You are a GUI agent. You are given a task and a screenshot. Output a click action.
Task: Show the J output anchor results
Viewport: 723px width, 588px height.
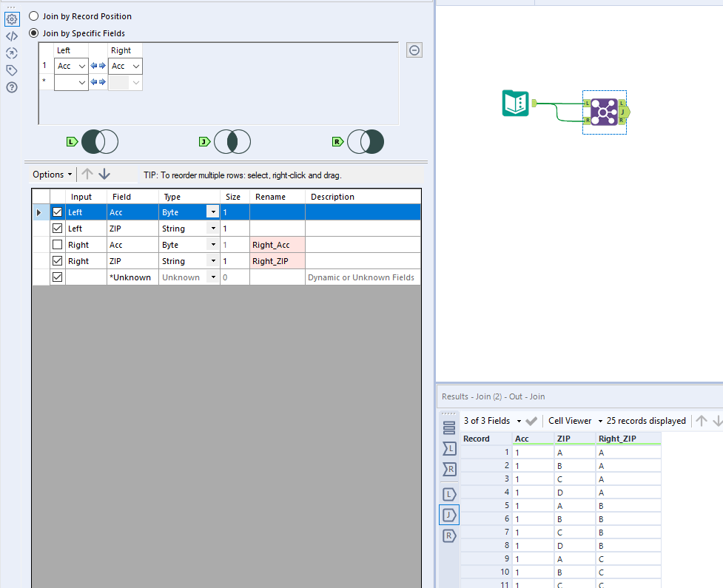(449, 514)
